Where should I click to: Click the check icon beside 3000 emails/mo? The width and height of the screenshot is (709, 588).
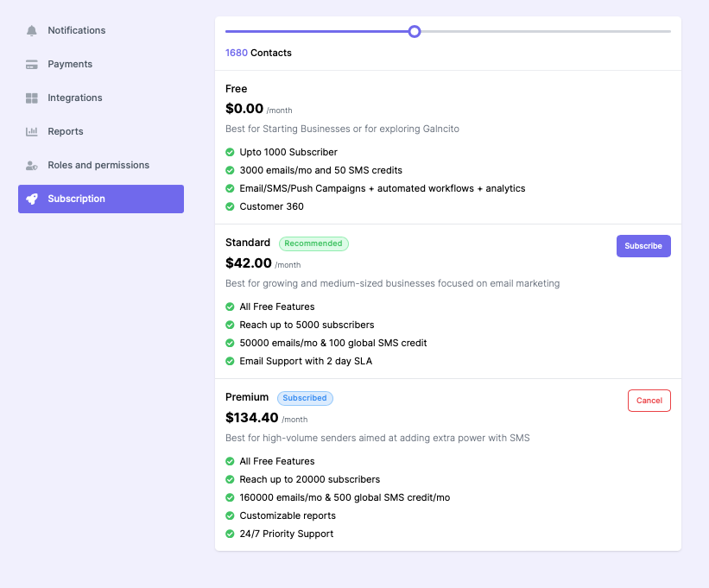[230, 170]
